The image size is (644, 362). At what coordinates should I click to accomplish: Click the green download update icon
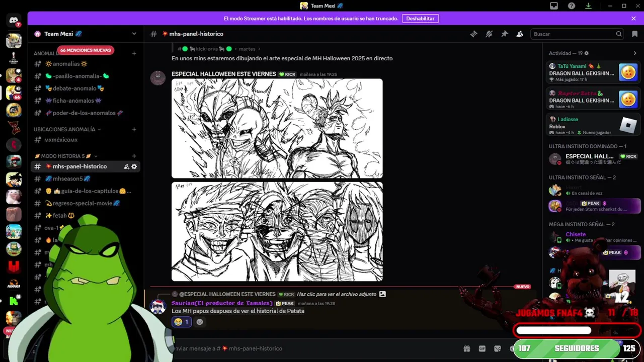click(589, 6)
